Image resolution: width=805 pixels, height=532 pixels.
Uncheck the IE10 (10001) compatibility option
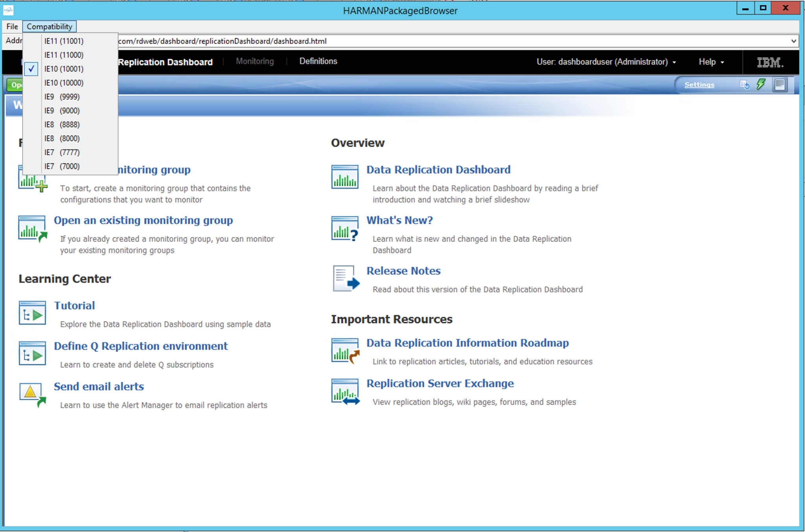pyautogui.click(x=64, y=69)
